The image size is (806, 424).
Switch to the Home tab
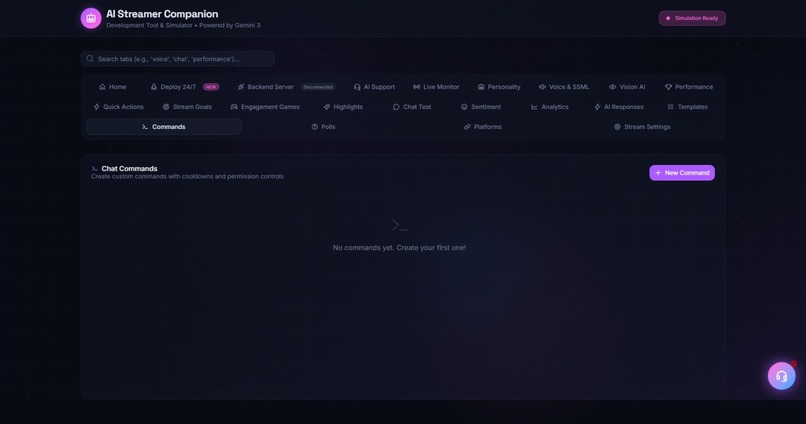tap(113, 87)
